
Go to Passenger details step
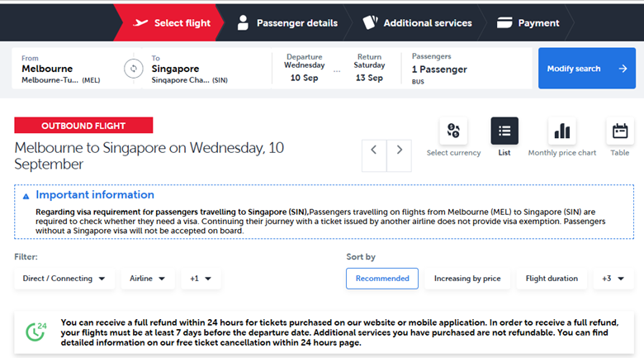coord(286,23)
